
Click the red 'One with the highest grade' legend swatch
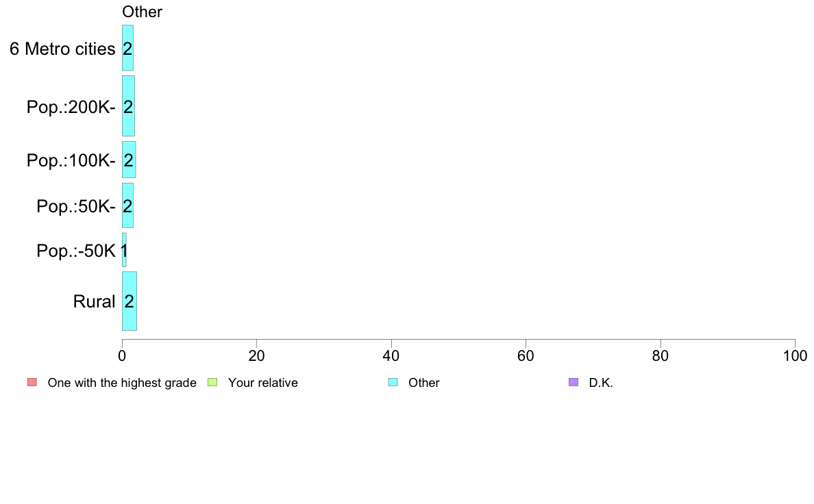[x=32, y=383]
